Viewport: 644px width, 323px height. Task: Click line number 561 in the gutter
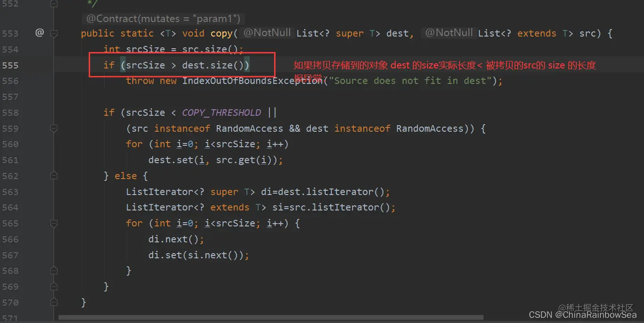[10, 160]
